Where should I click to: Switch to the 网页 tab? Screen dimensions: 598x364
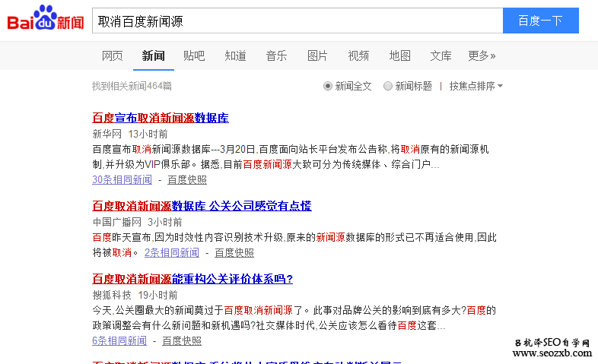(113, 56)
